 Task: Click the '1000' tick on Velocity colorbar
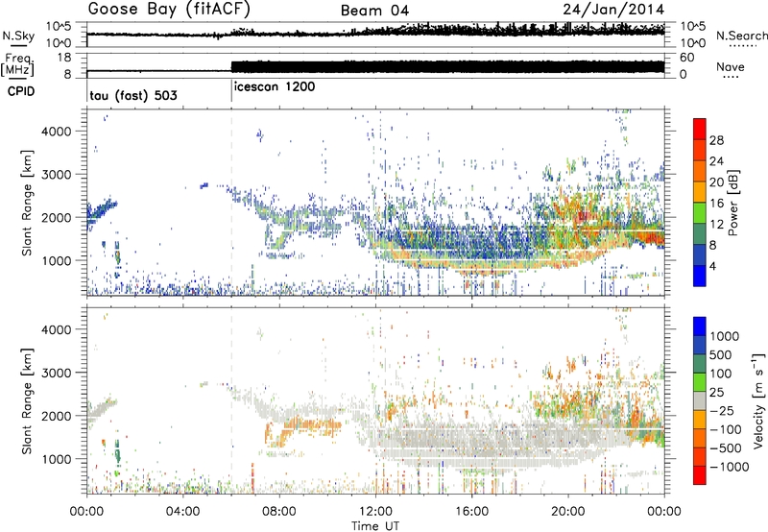point(725,336)
